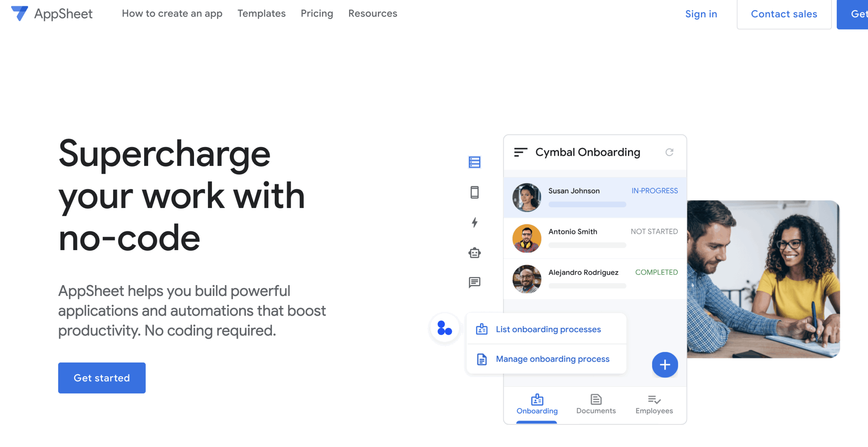Viewport: 868px width, 447px height.
Task: Click the Supercharge your work headline
Action: click(x=181, y=195)
